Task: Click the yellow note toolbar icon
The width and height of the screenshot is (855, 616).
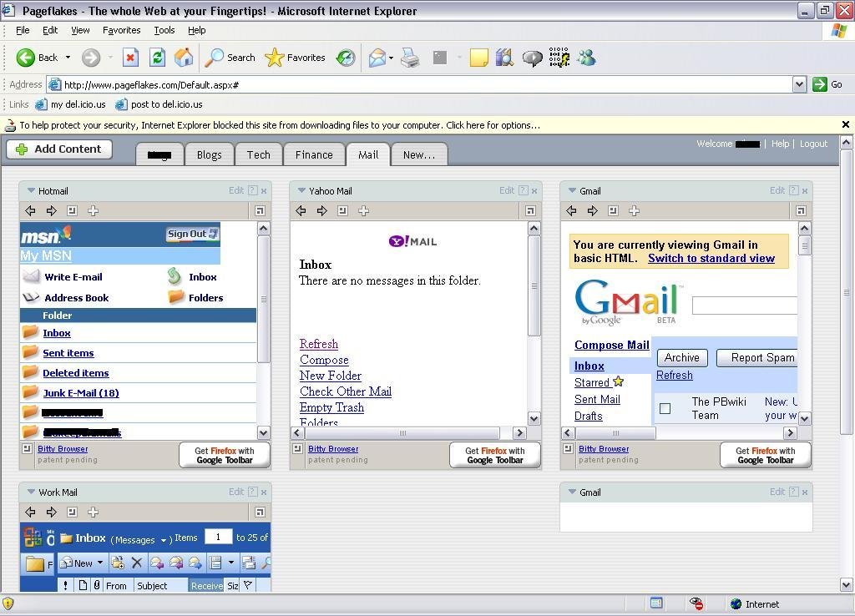Action: coord(478,58)
